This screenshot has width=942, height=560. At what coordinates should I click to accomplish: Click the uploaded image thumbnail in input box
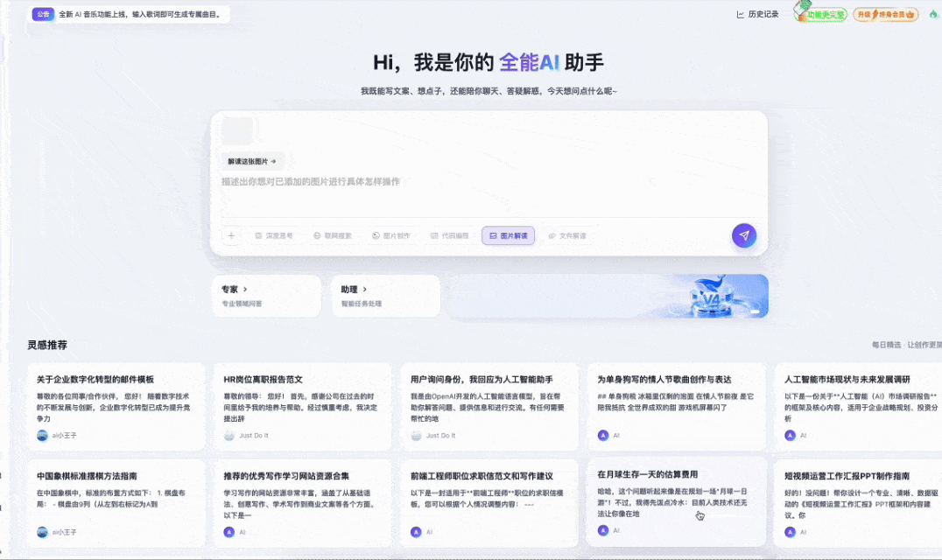point(237,131)
